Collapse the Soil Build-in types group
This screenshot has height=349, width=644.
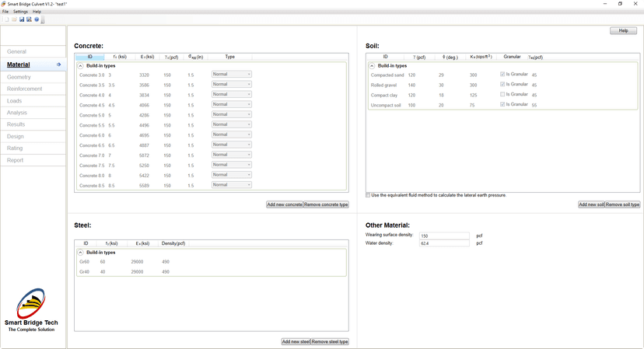point(373,66)
